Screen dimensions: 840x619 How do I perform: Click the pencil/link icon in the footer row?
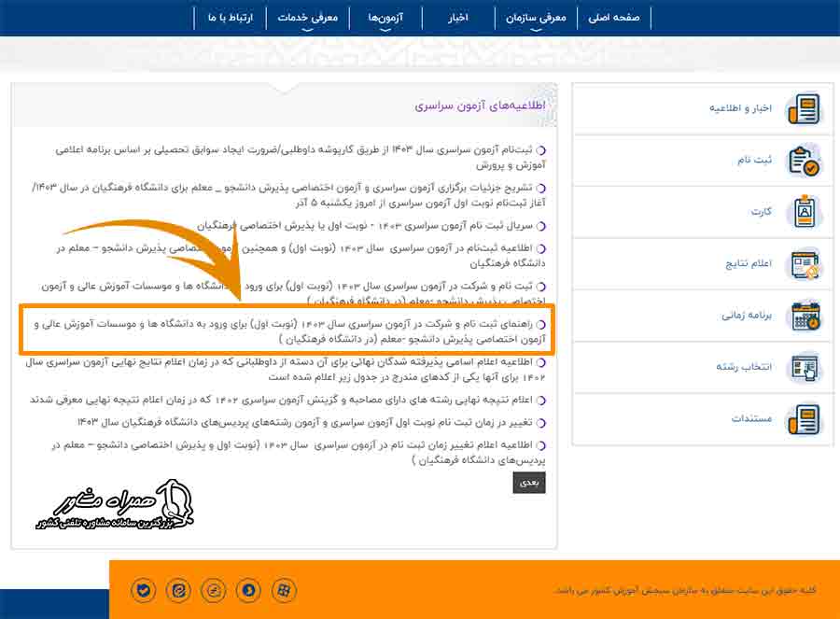[214, 590]
